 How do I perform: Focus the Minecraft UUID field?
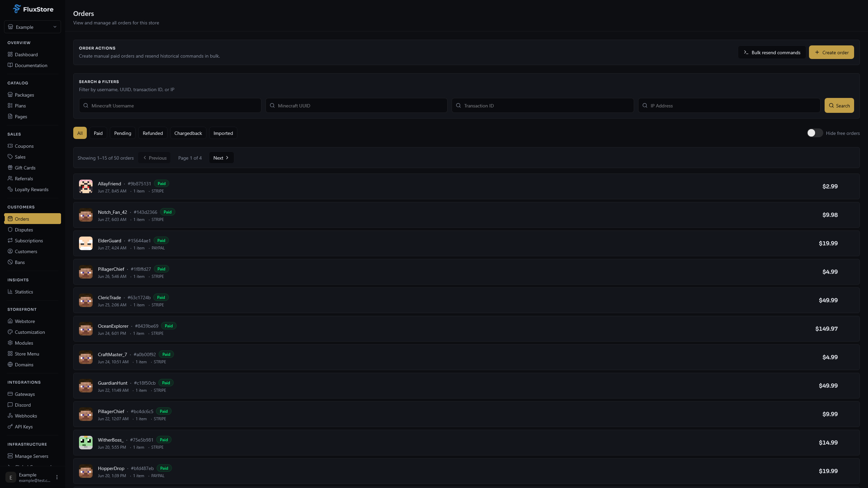[x=356, y=105]
